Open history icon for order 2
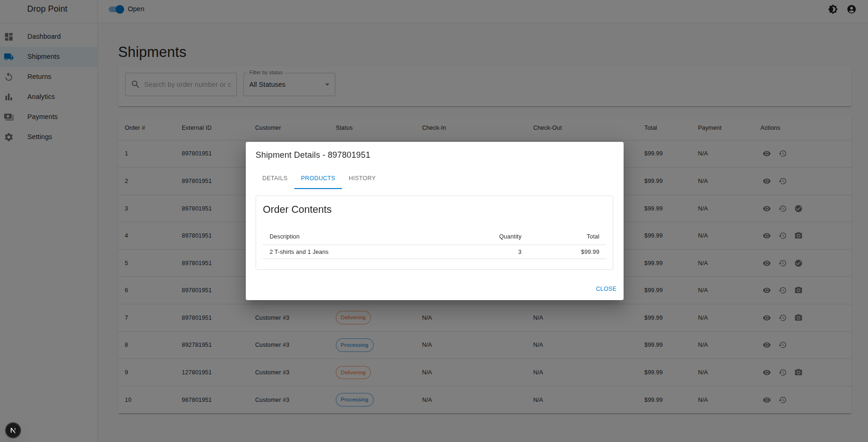The image size is (868, 442). (x=783, y=181)
